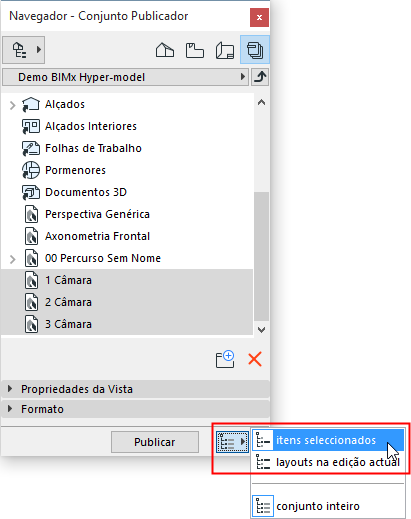Select the Documentos 3D label
The width and height of the screenshot is (411, 519).
click(x=86, y=192)
